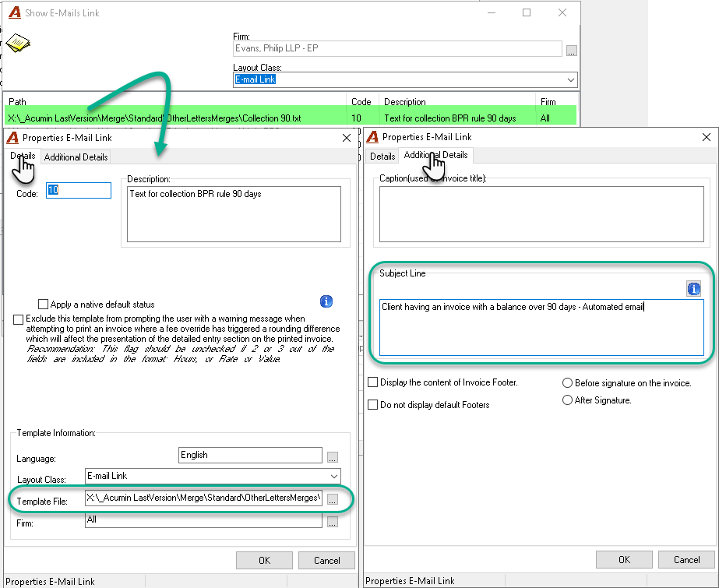
Task: Maximize the Show E-Mails Link window
Action: point(527,12)
